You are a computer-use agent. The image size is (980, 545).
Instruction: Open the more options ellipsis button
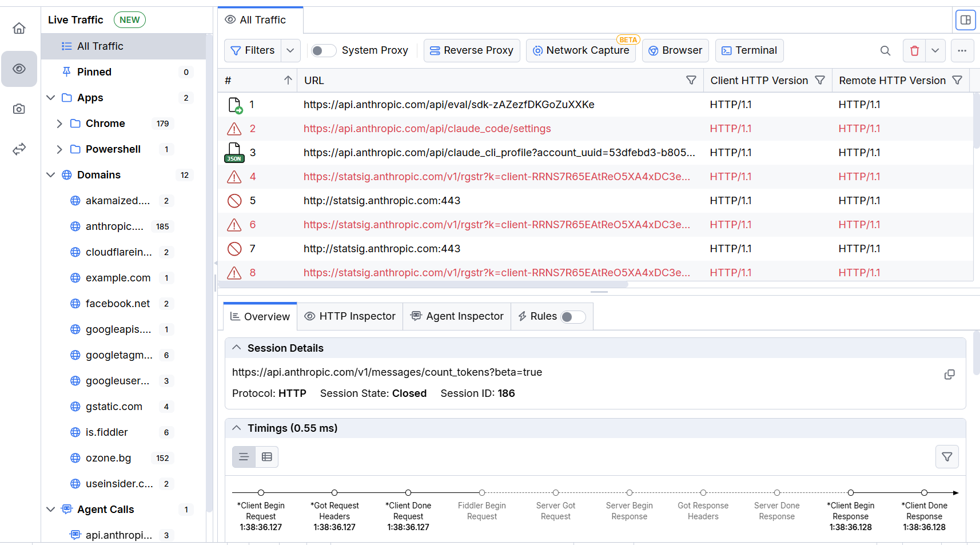coord(962,50)
